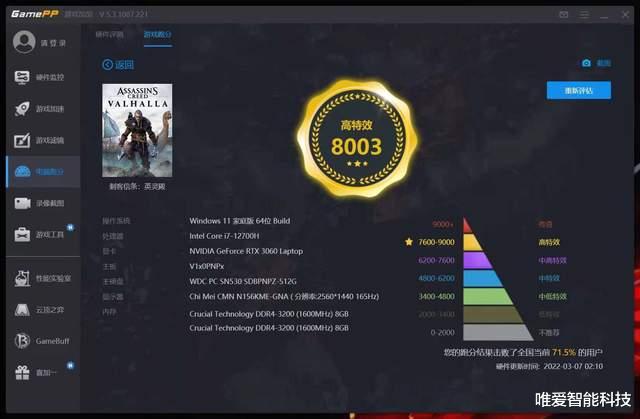Open game acceleration rocket icon (游戏加速)

pyautogui.click(x=22, y=109)
